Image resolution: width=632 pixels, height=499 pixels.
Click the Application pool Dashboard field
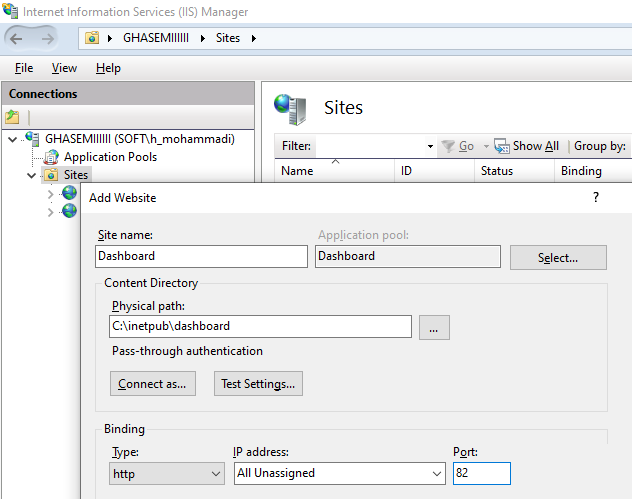pos(407,256)
